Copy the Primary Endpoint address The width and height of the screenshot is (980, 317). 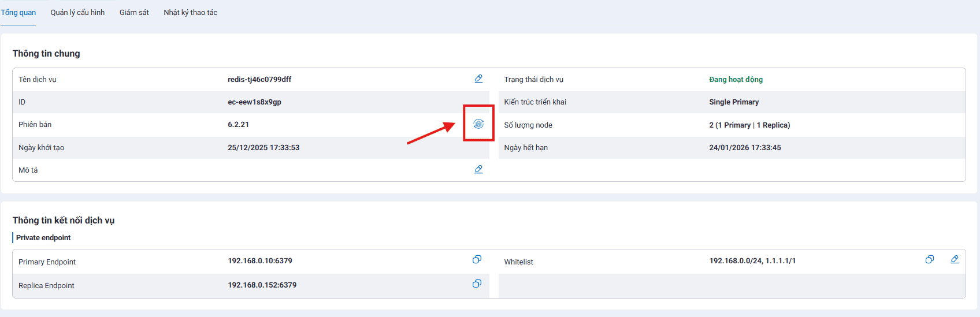(x=477, y=260)
